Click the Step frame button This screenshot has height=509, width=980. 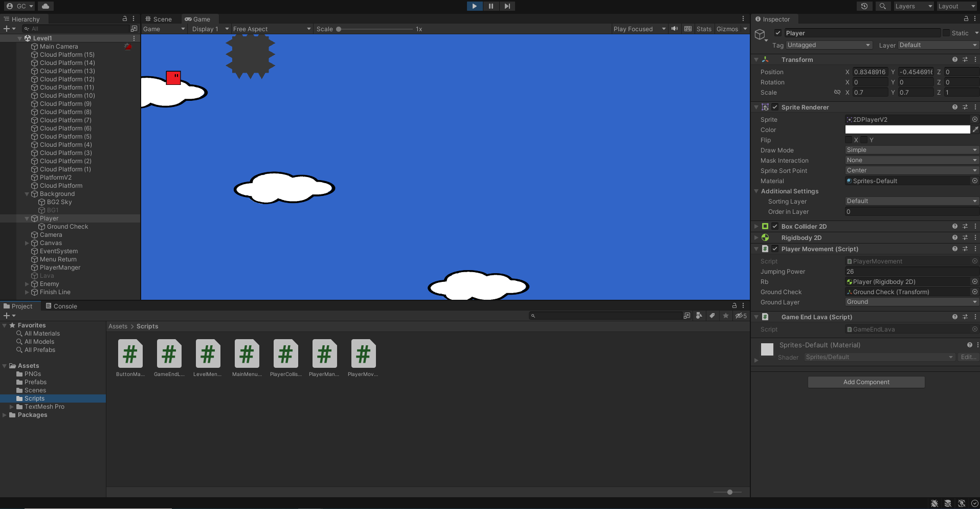point(507,6)
